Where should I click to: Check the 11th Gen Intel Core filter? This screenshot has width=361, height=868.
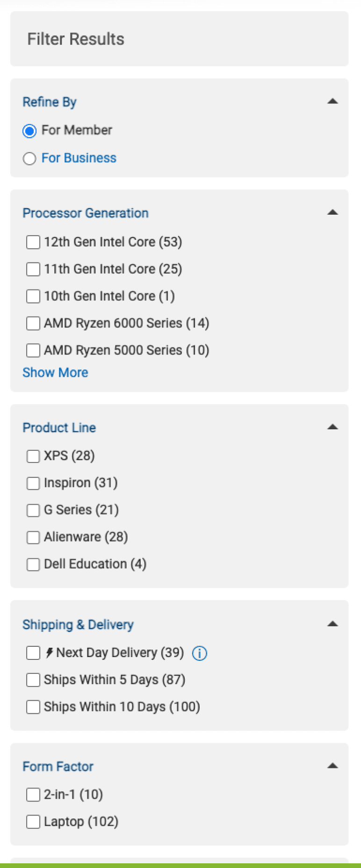[33, 269]
